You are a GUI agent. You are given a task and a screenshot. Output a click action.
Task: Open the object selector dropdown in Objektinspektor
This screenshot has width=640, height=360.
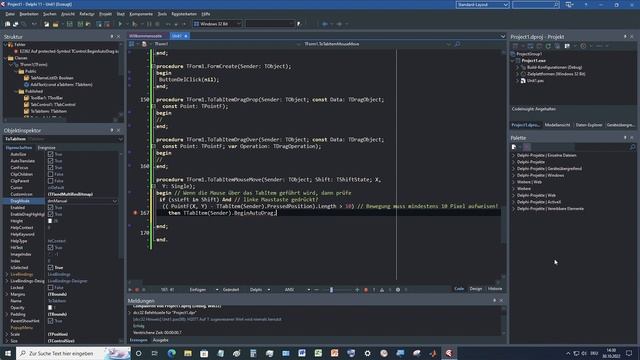[x=120, y=139]
